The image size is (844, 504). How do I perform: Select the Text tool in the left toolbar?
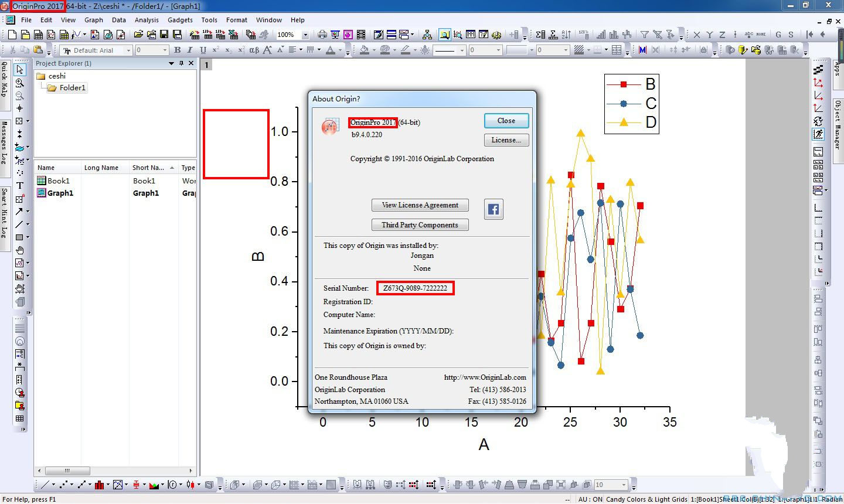(19, 185)
